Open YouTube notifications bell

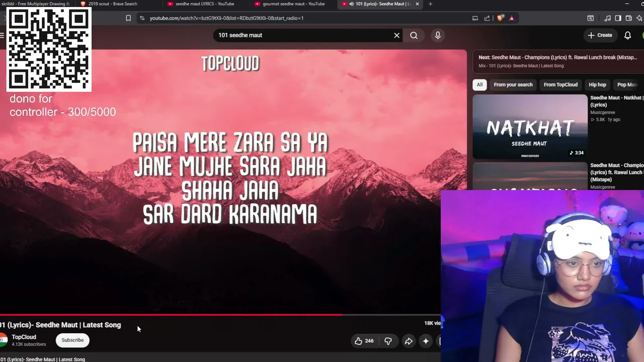[627, 35]
